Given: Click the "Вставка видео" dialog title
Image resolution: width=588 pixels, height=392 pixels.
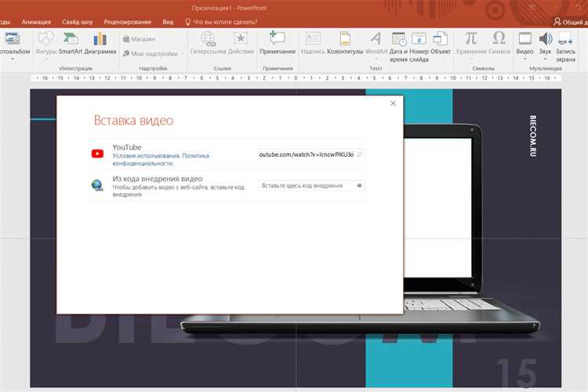Looking at the screenshot, I should pyautogui.click(x=133, y=120).
